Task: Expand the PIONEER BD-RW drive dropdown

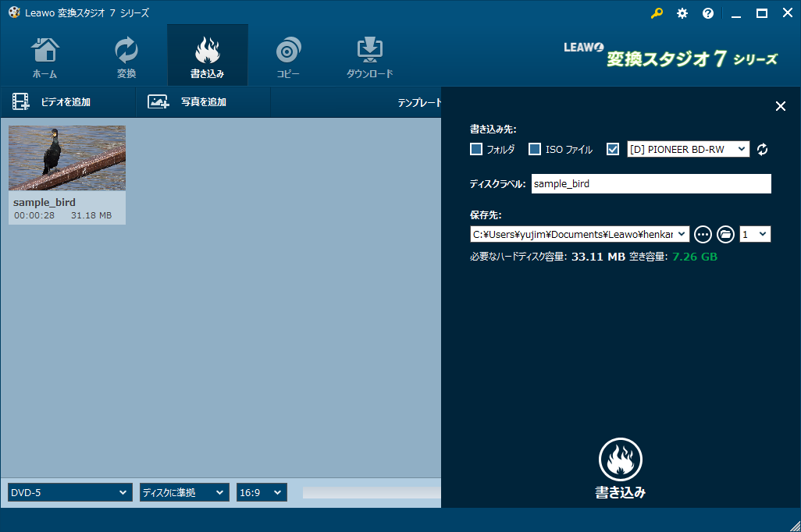Action: click(x=688, y=149)
